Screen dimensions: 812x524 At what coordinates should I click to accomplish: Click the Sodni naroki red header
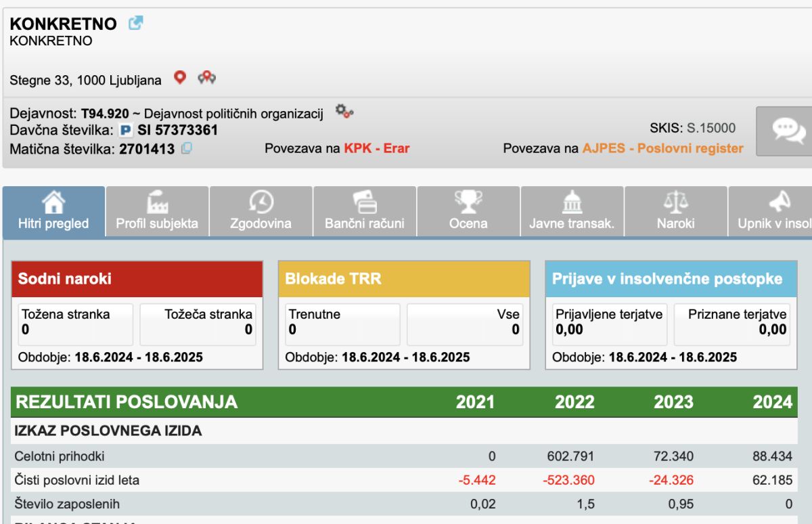(x=137, y=279)
